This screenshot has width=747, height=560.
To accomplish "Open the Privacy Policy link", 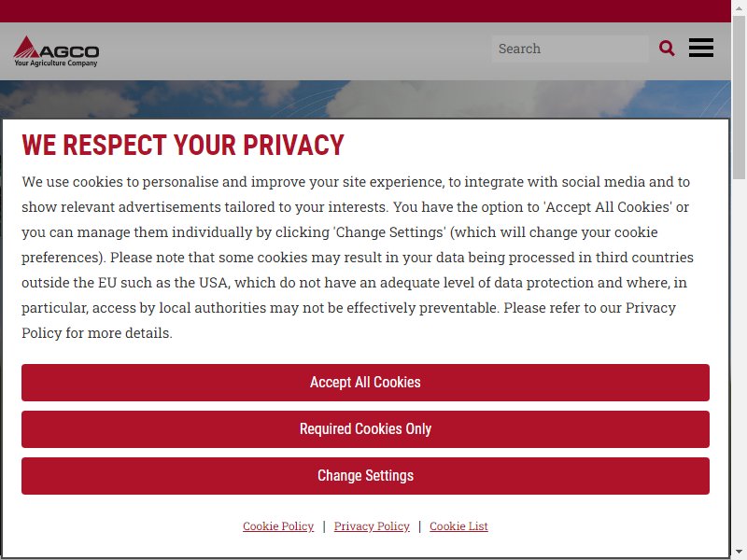I will pyautogui.click(x=372, y=526).
